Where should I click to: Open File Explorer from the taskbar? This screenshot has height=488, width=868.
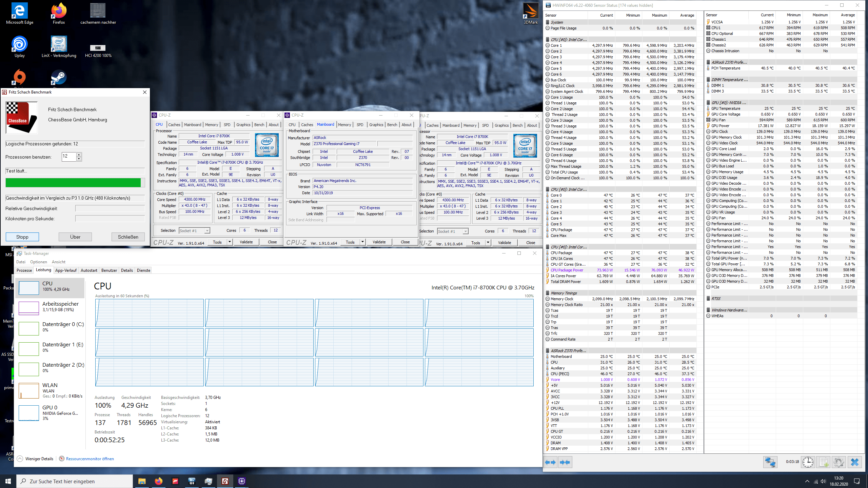tap(142, 481)
